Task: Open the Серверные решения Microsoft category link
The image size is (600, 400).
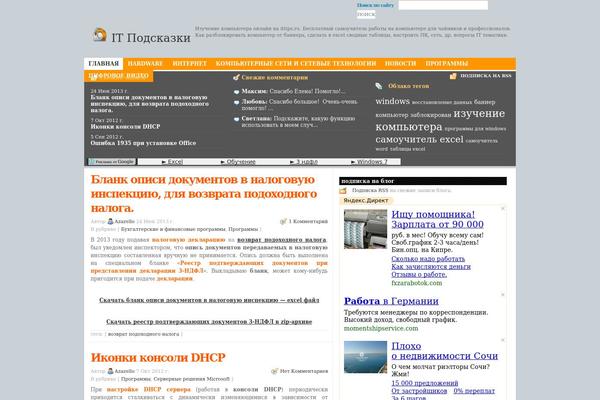Action: [x=192, y=379]
